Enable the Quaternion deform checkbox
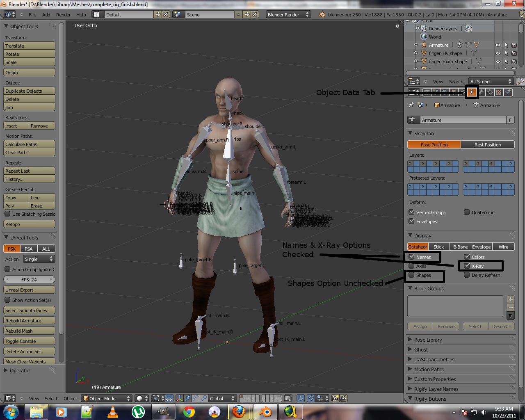525x420 pixels. [x=467, y=212]
